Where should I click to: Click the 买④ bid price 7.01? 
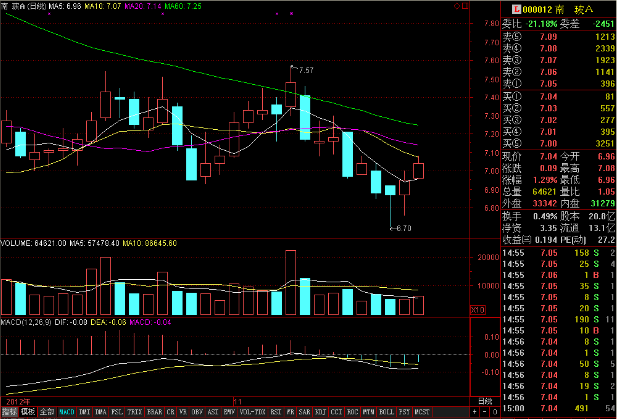pos(548,132)
